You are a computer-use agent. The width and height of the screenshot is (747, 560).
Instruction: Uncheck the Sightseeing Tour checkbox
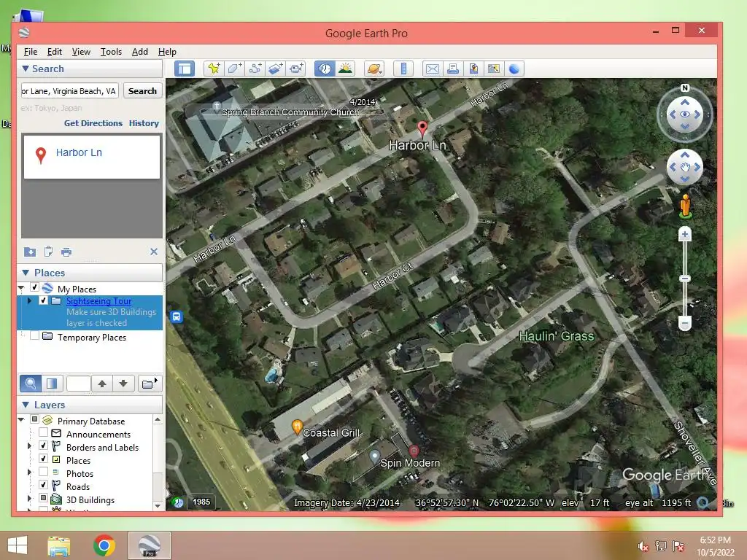[x=43, y=300]
